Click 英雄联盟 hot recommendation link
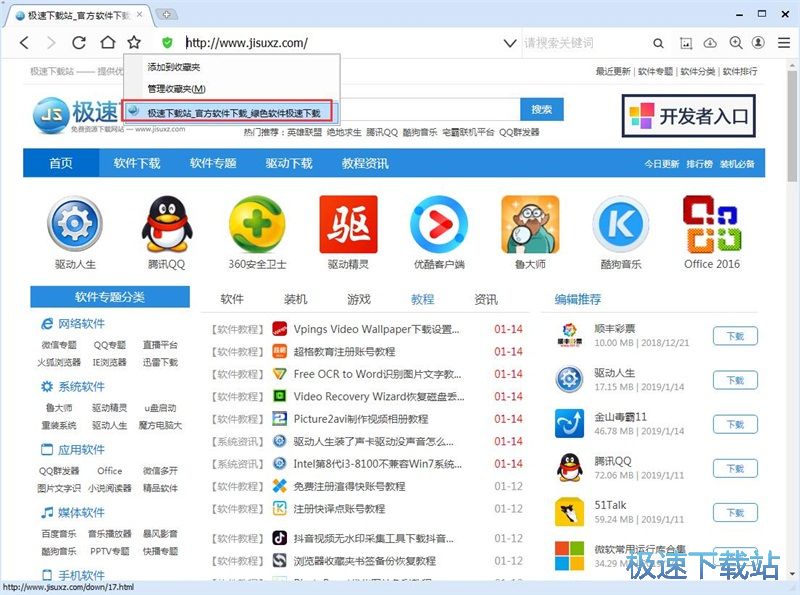The width and height of the screenshot is (800, 595). 304,133
